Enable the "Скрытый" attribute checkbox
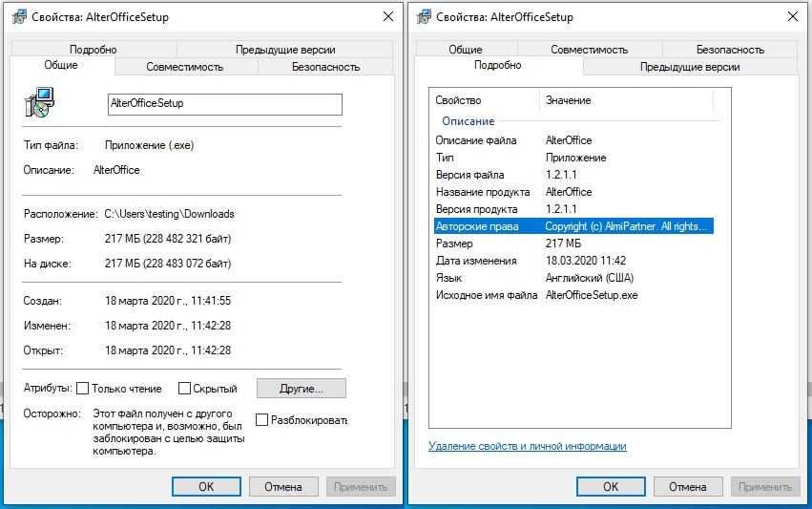 [x=184, y=389]
